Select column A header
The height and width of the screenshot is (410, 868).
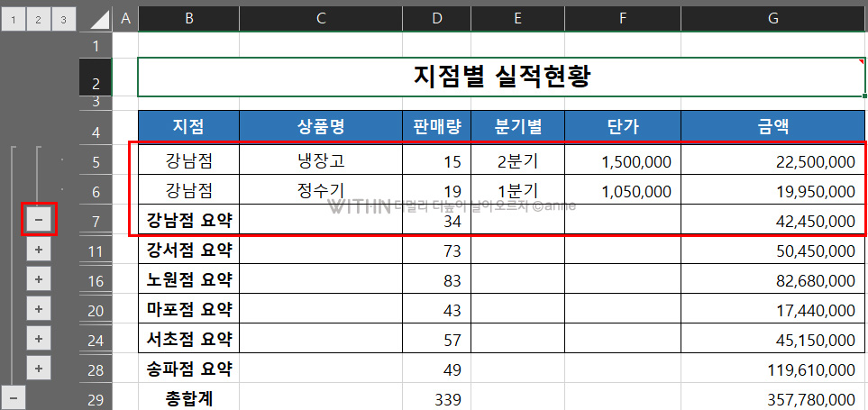coord(125,19)
